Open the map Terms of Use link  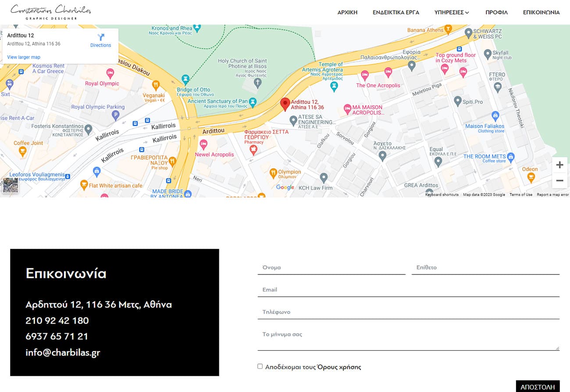[521, 195]
